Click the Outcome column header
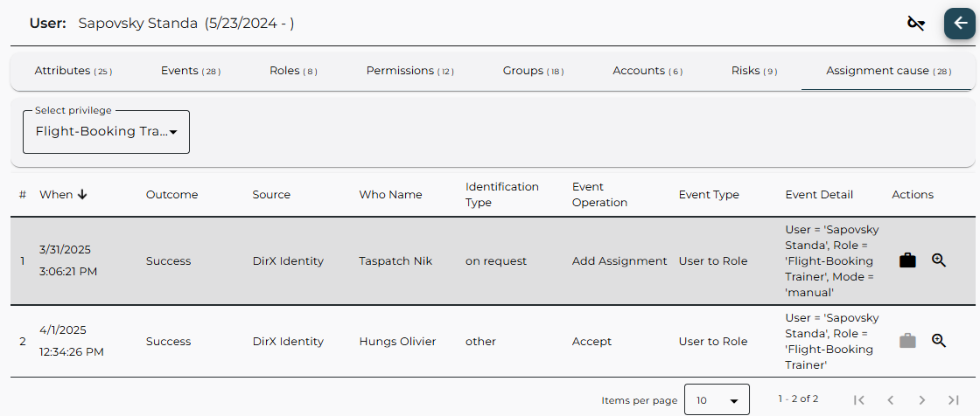This screenshot has width=980, height=416. pos(171,195)
